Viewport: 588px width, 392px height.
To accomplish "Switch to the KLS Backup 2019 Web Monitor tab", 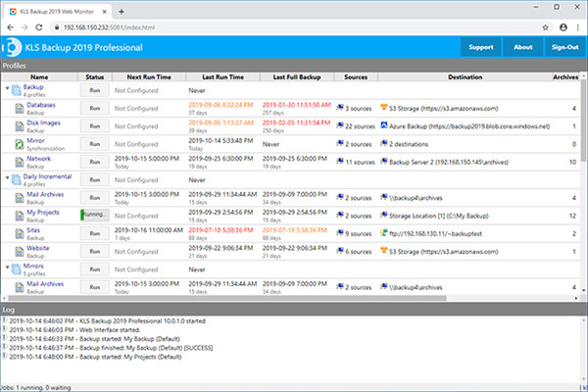I will (x=57, y=12).
